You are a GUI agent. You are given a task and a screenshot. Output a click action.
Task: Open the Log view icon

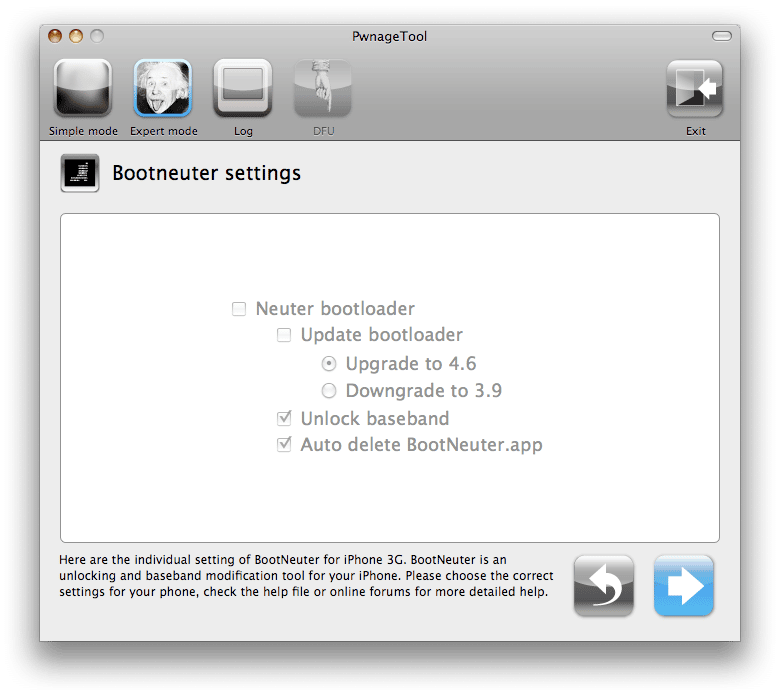point(243,88)
